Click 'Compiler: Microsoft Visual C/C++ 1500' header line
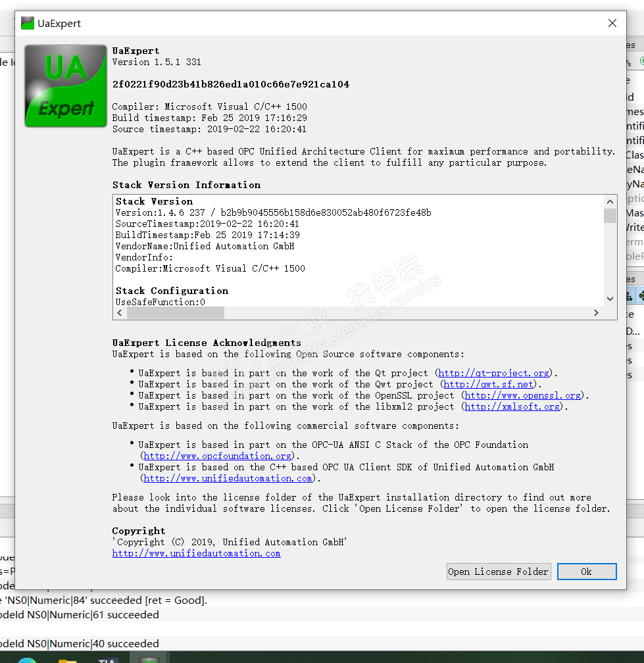 coord(210,107)
